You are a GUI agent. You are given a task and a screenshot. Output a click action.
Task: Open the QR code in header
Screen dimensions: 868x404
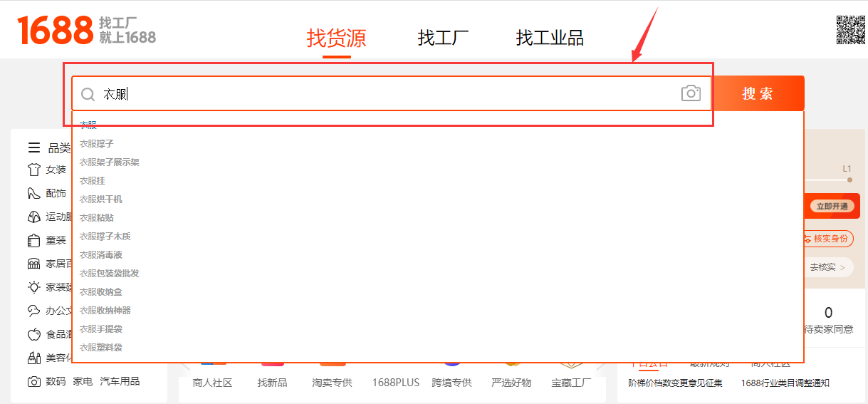pyautogui.click(x=850, y=29)
